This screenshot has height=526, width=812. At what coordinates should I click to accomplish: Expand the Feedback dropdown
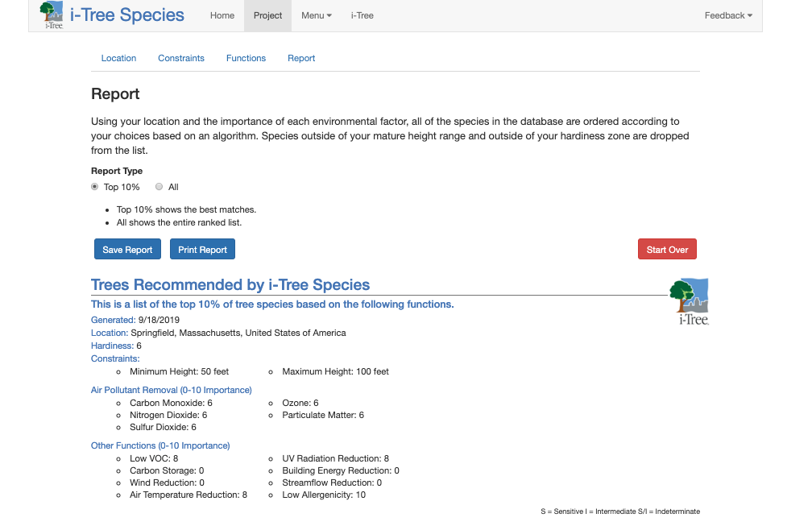(727, 15)
